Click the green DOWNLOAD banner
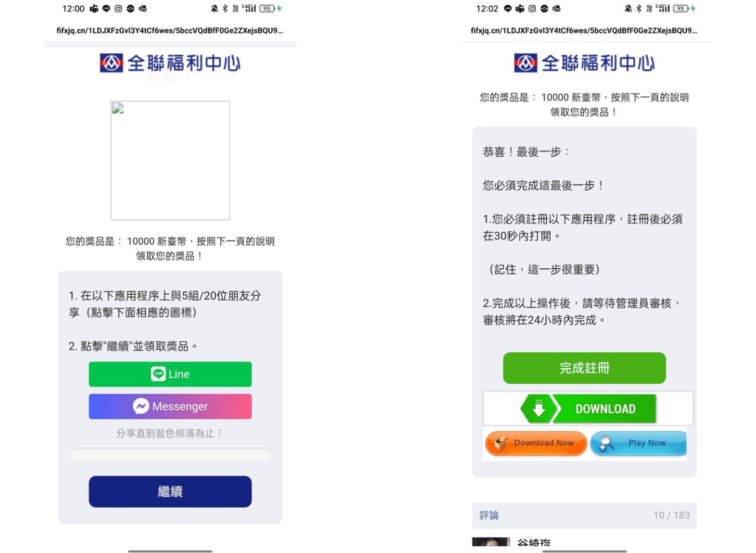 (x=588, y=409)
